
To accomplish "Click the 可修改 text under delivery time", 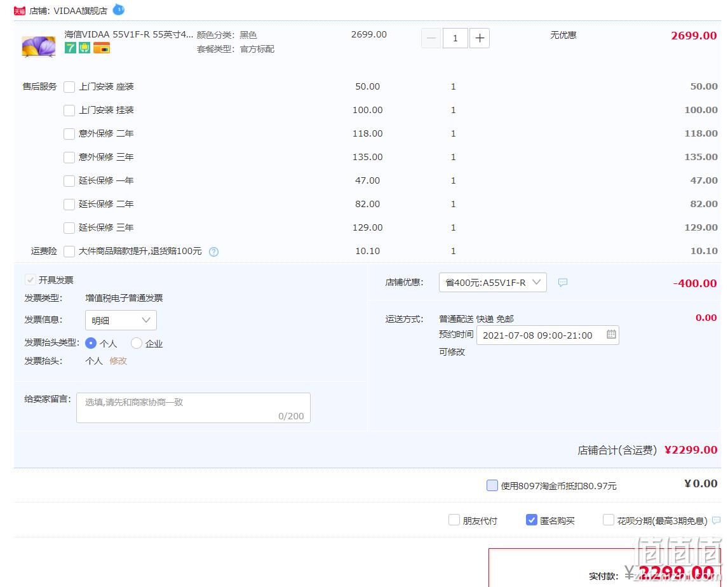I will (452, 352).
